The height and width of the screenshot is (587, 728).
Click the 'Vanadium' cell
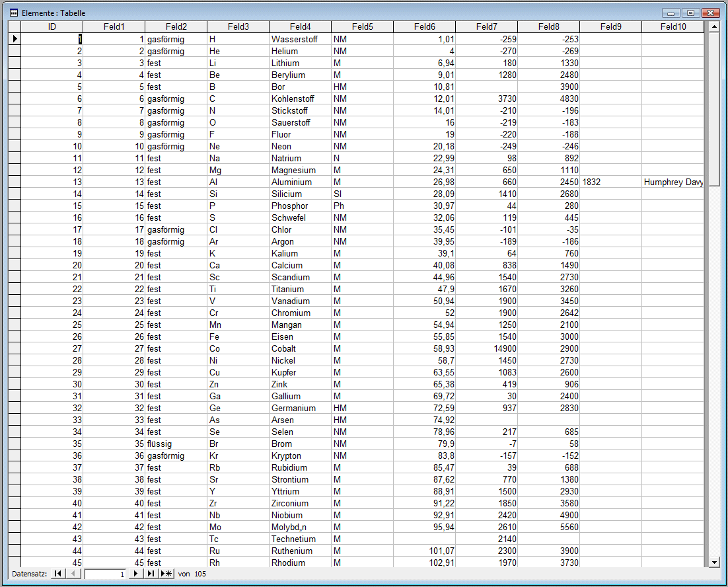tap(301, 301)
